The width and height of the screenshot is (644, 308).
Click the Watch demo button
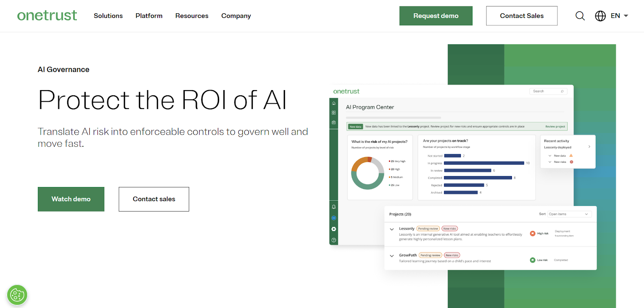(x=71, y=199)
